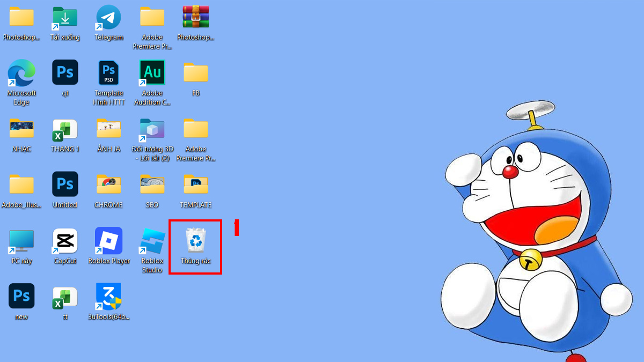644x362 pixels.
Task: Click the Roblox Studio shortcut
Action: [152, 241]
